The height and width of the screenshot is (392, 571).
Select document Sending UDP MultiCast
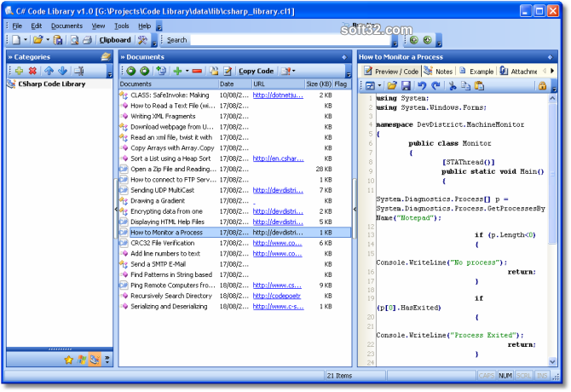(x=163, y=190)
